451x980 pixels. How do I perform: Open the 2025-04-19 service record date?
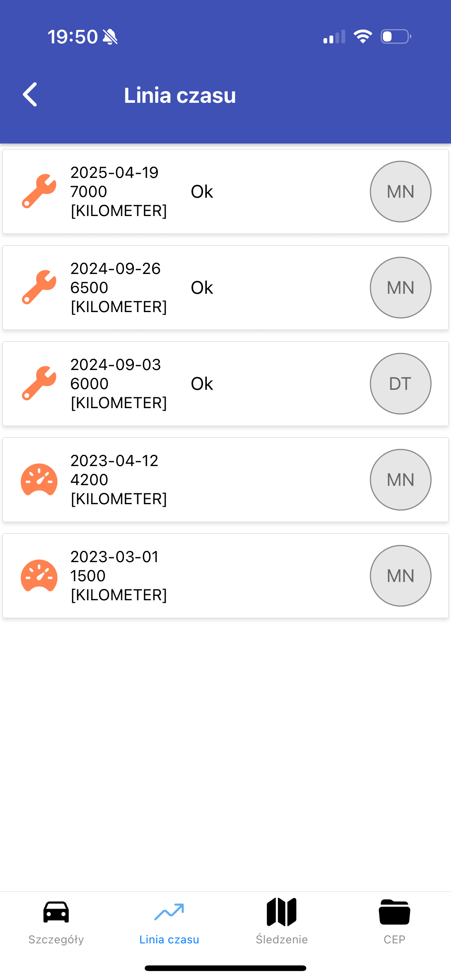(x=114, y=173)
